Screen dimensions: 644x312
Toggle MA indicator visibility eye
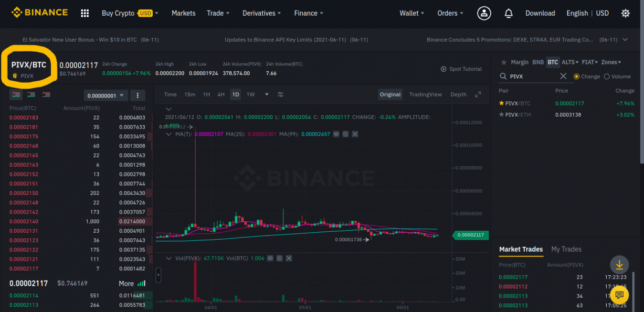pyautogui.click(x=337, y=134)
